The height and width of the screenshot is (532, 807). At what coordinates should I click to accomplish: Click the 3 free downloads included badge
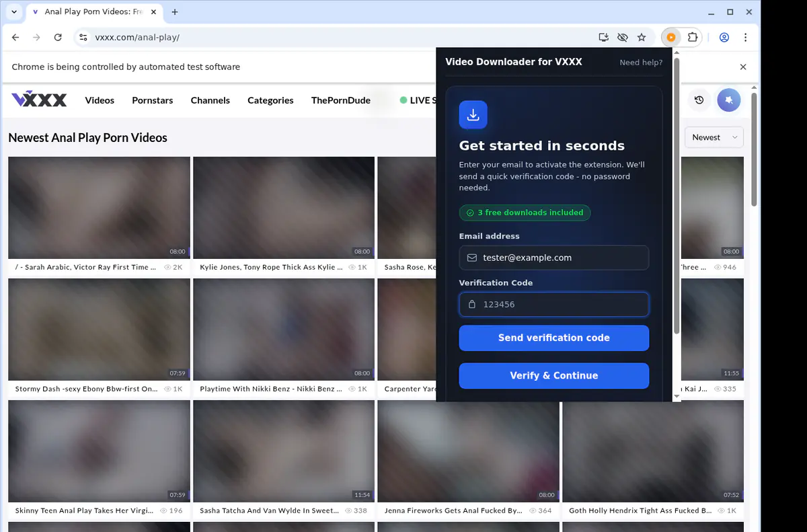click(525, 213)
